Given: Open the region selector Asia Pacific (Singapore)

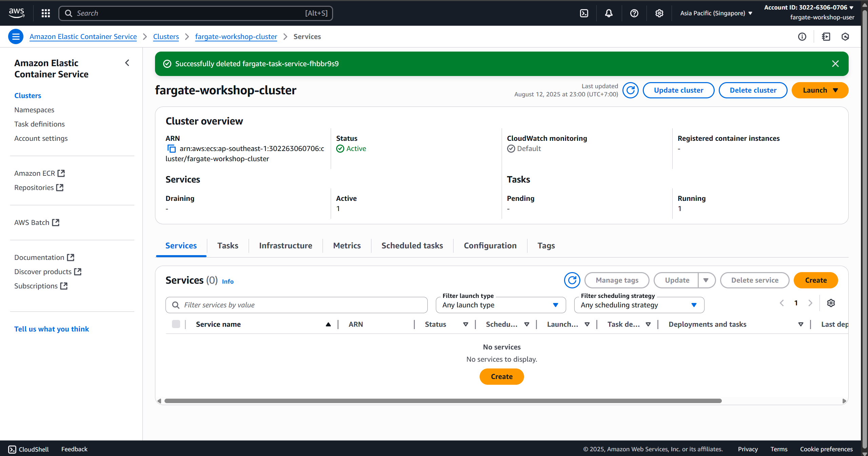Looking at the screenshot, I should [x=716, y=13].
